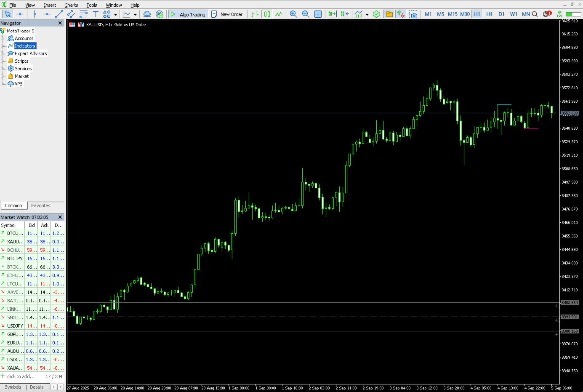Viewport: 583px width, 392px height.
Task: Toggle the trade arrows icon
Action: click(401, 14)
